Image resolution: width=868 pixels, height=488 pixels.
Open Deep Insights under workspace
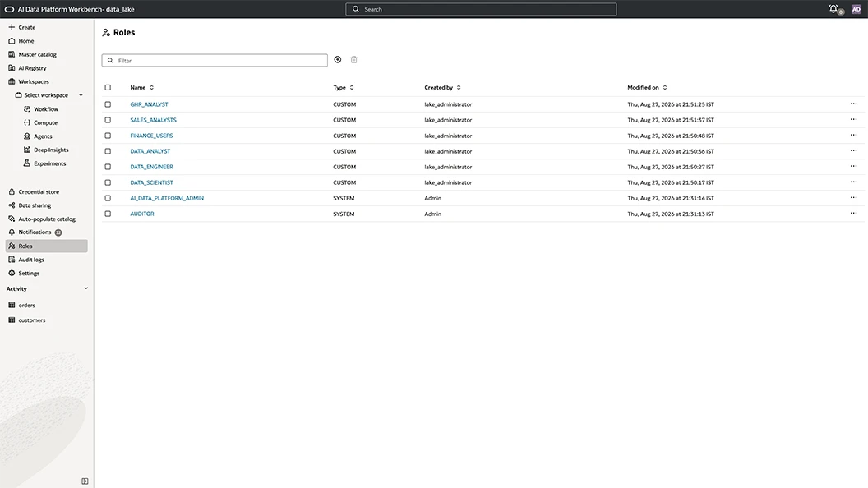(x=47, y=150)
